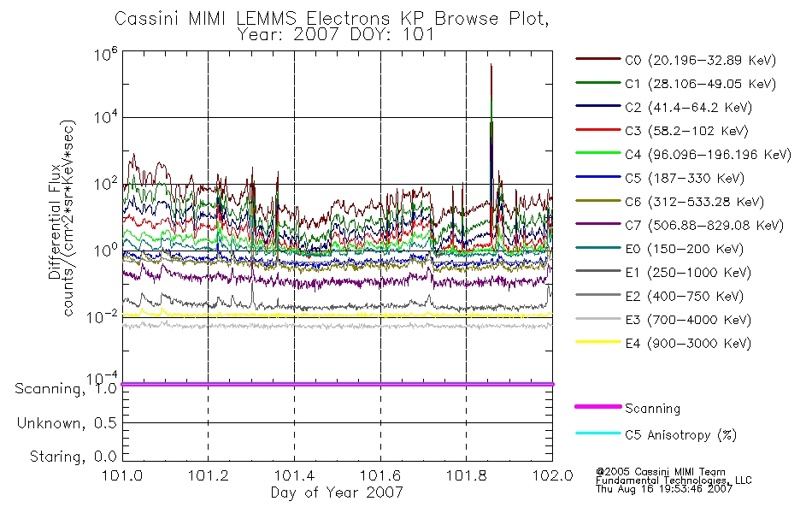
Task: Click the E4 yellow legend line
Action: [x=598, y=342]
